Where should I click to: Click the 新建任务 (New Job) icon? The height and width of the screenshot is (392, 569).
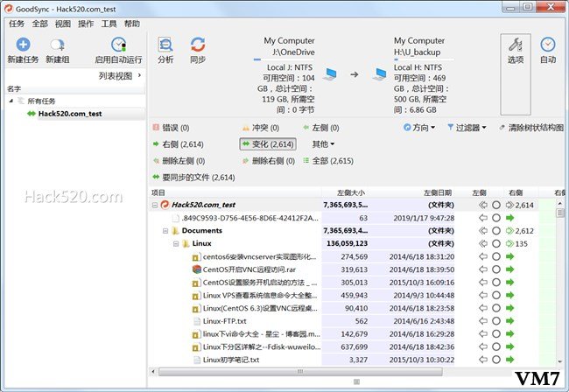coord(23,45)
